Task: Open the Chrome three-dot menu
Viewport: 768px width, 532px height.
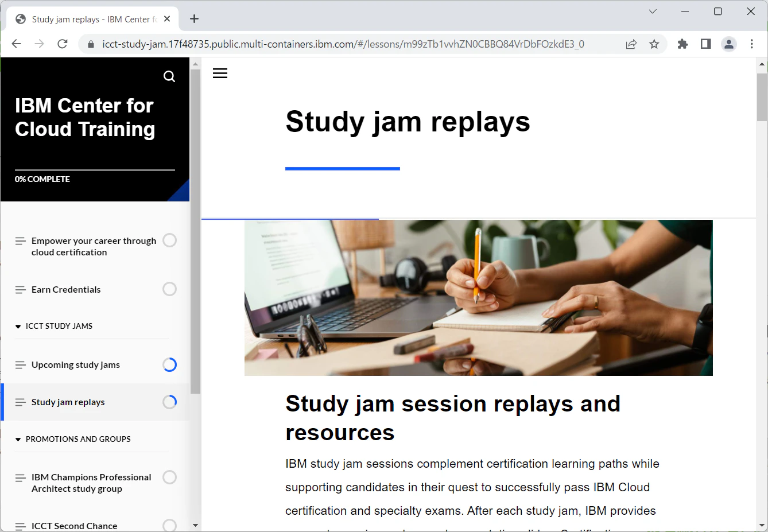Action: coord(752,44)
